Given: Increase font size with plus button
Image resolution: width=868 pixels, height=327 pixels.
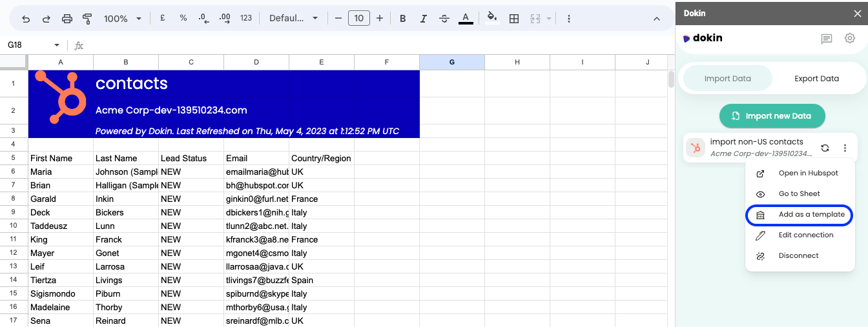Looking at the screenshot, I should (380, 18).
